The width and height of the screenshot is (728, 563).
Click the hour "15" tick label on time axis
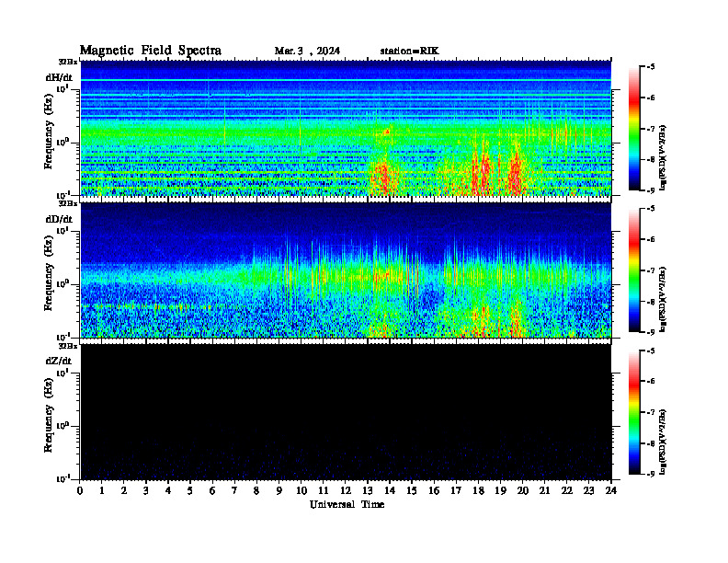[x=412, y=491]
